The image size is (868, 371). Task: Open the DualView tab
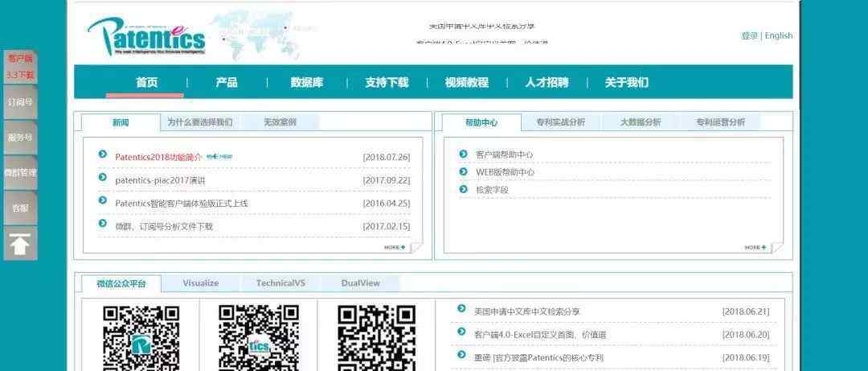click(360, 283)
